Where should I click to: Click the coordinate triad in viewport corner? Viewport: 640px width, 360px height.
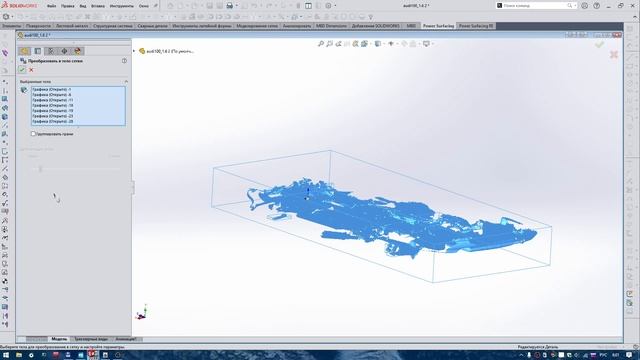pyautogui.click(x=141, y=312)
